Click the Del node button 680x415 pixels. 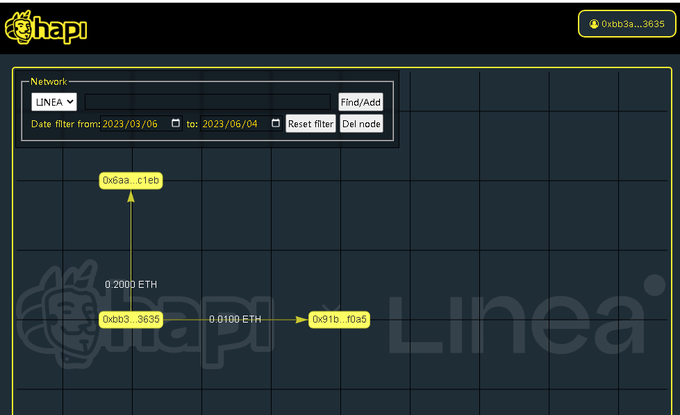click(361, 124)
